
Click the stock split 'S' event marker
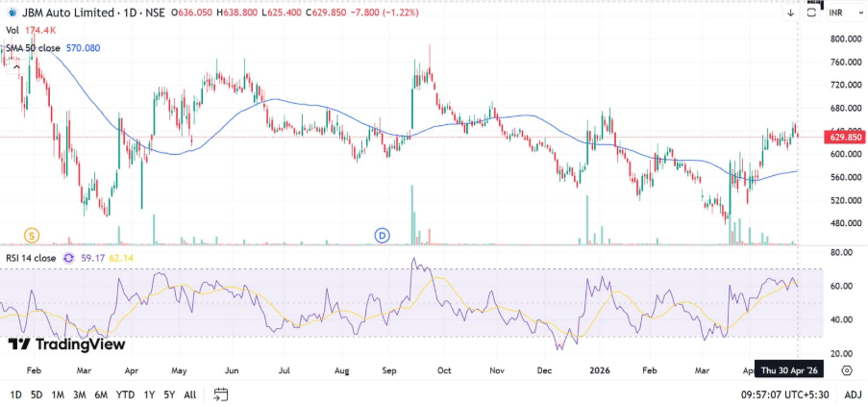point(32,235)
